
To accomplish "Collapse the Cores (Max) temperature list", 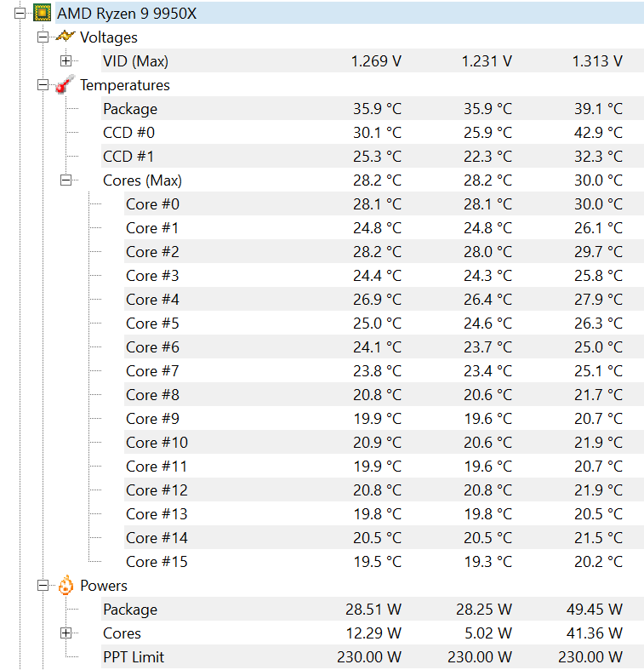I will [x=66, y=180].
